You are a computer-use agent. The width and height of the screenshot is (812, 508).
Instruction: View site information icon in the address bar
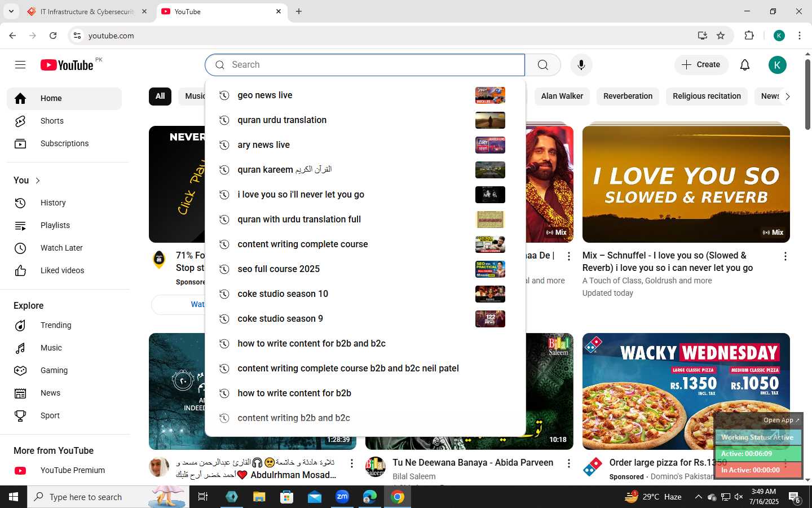tap(77, 36)
